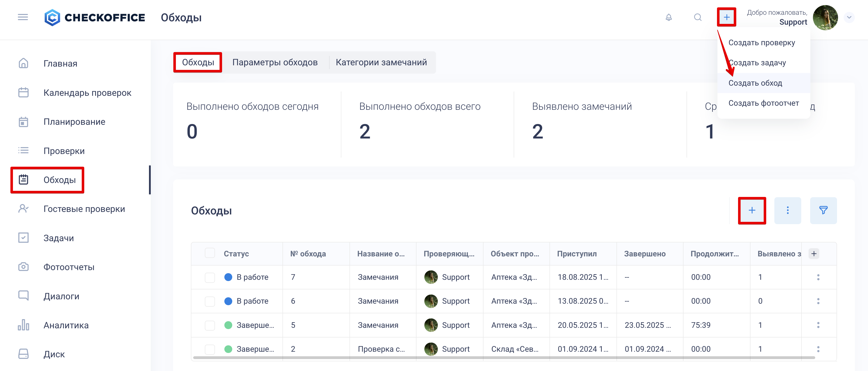Open the notifications bell icon
Viewport: 868px width, 371px height.
coord(669,17)
